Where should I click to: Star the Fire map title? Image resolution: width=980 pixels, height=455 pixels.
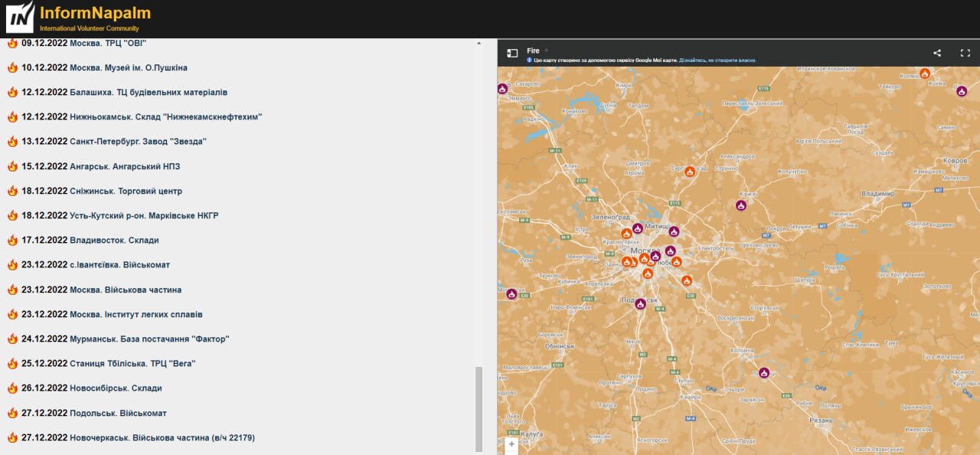coord(547,51)
